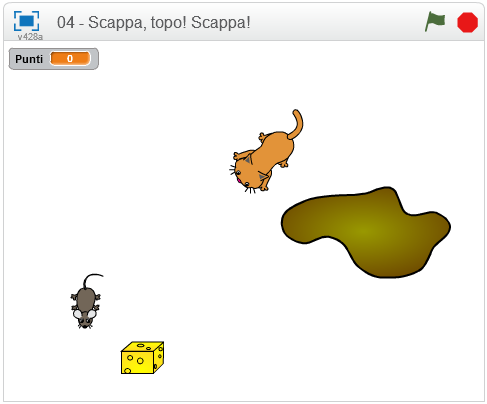Click the orange Punti value 0

point(70,59)
